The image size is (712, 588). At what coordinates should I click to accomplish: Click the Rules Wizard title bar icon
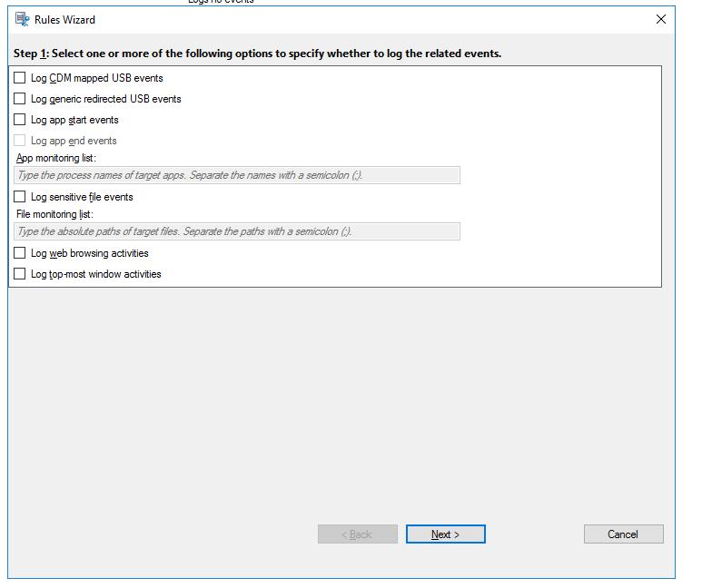click(22, 19)
